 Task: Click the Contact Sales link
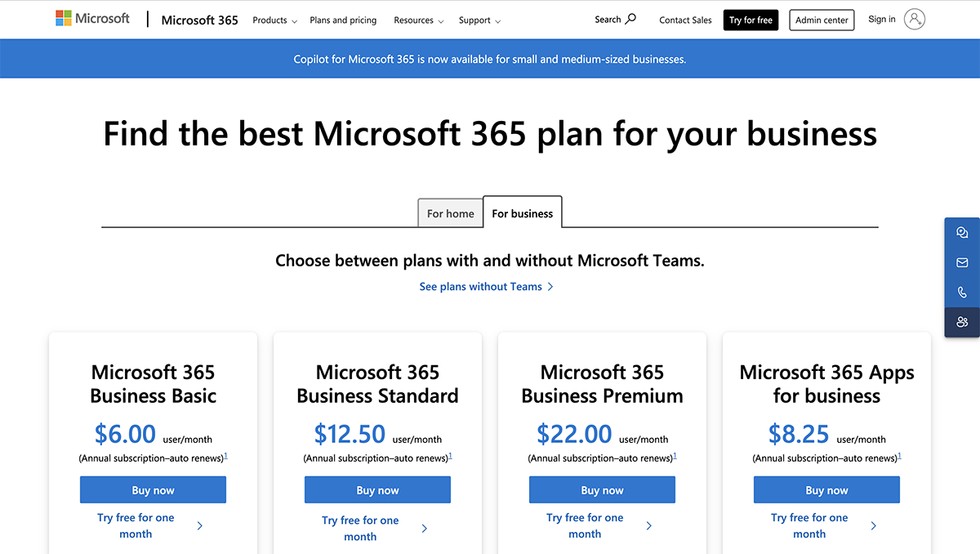click(685, 20)
